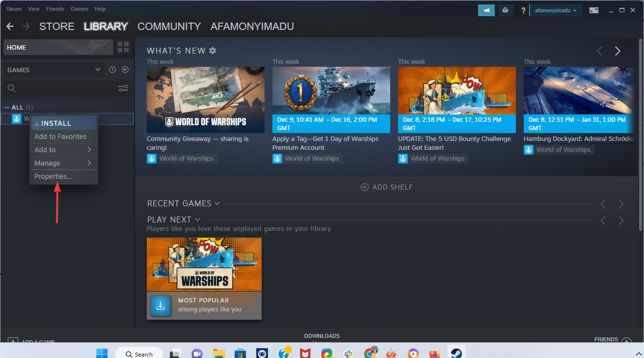Open the GAMES filter dropdown

point(54,70)
